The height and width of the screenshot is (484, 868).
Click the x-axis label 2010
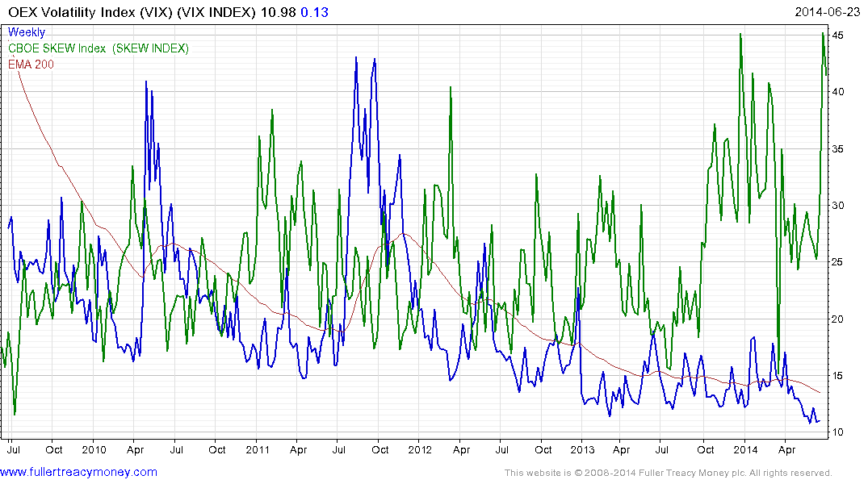pos(94,449)
